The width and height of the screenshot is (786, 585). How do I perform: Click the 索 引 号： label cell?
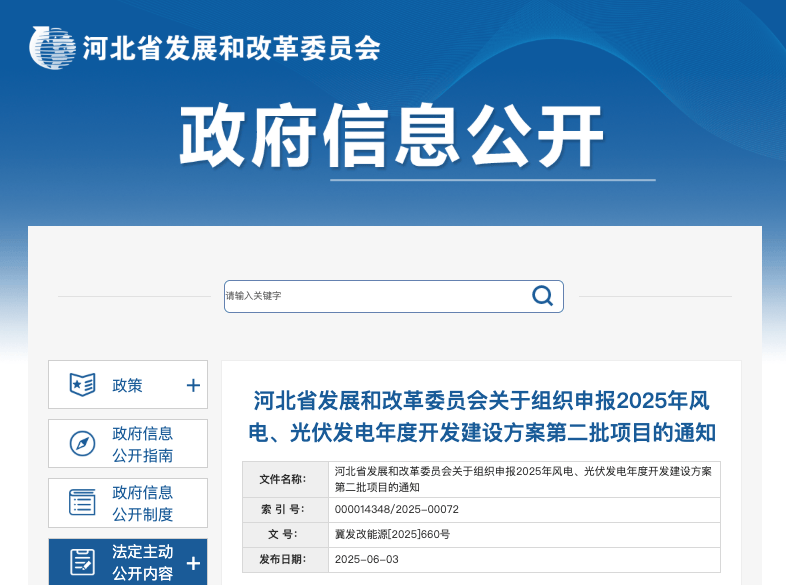point(285,510)
